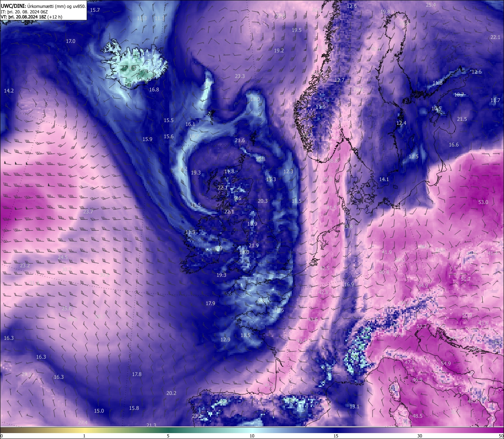Click the 23.3 value north of Scotland

coord(240,76)
